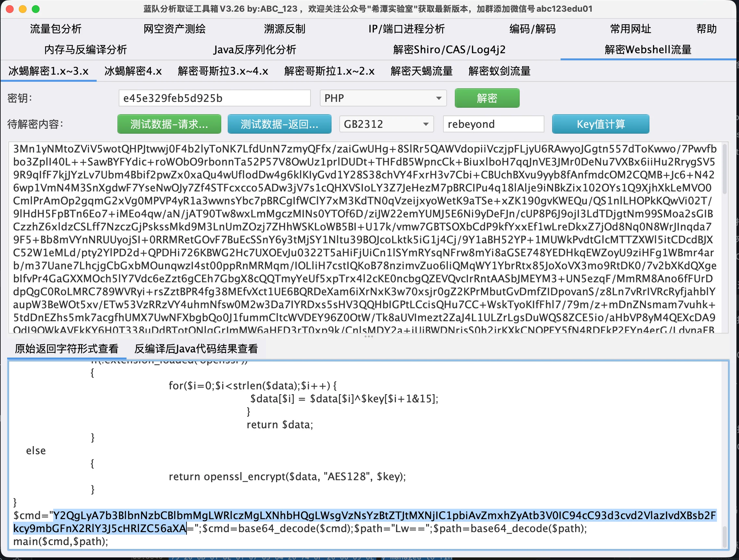Load 测试数据-请求 sample data
739x560 pixels.
(169, 124)
